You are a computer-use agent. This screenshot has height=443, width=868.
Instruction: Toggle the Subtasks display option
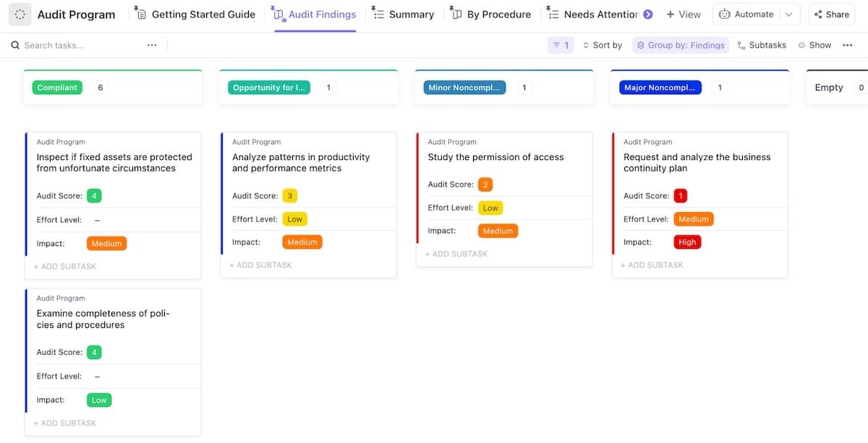click(762, 45)
